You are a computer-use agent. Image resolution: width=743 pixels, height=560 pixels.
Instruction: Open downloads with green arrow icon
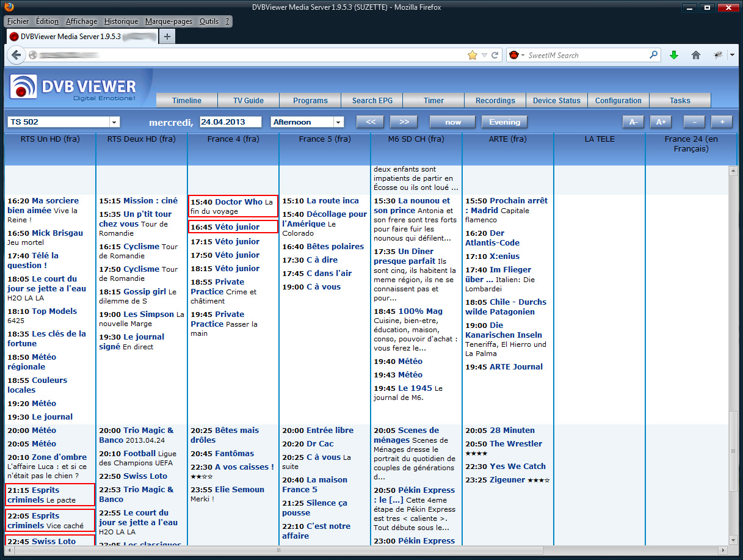pyautogui.click(x=674, y=55)
